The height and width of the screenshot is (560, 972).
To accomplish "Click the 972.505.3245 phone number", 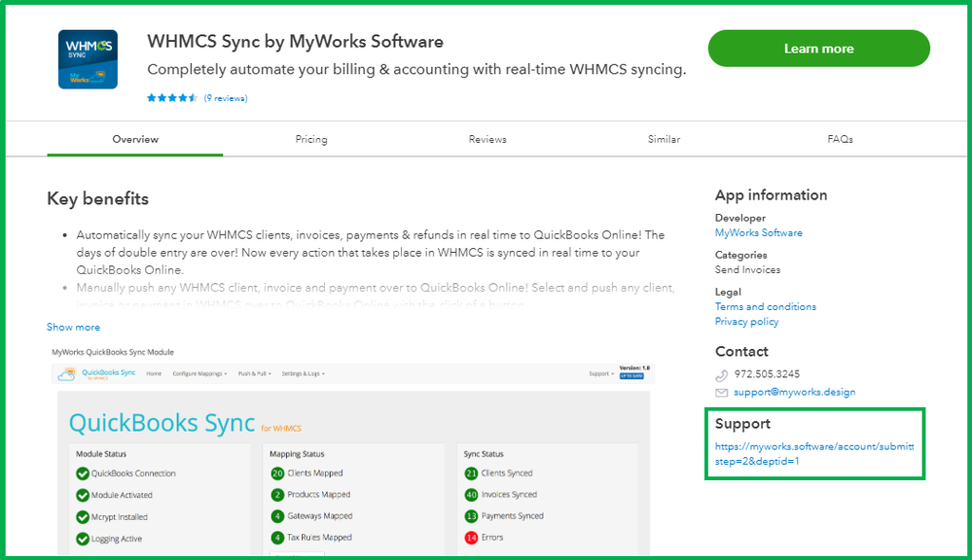I will pyautogui.click(x=767, y=374).
